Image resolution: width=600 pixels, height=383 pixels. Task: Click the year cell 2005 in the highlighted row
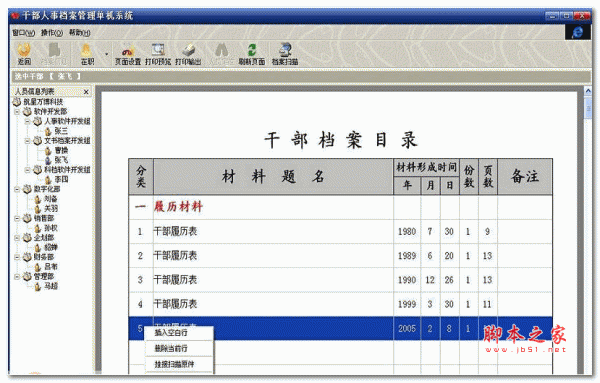(407, 329)
